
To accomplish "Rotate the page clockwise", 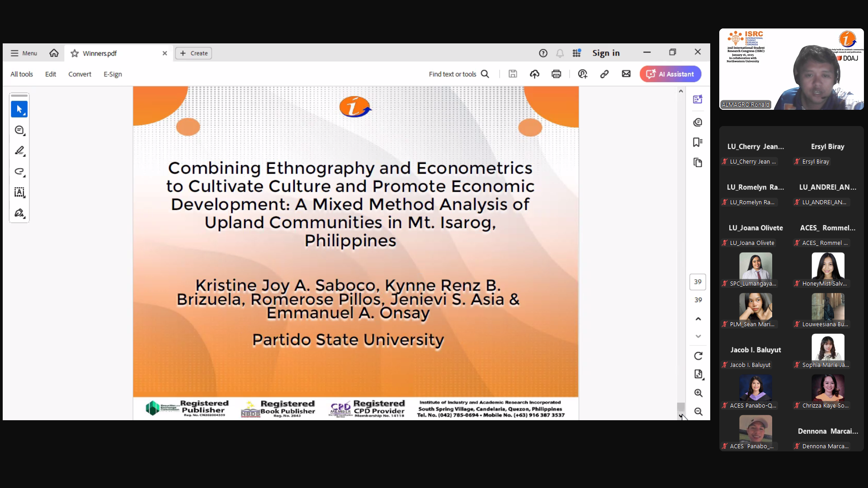I will (x=698, y=356).
